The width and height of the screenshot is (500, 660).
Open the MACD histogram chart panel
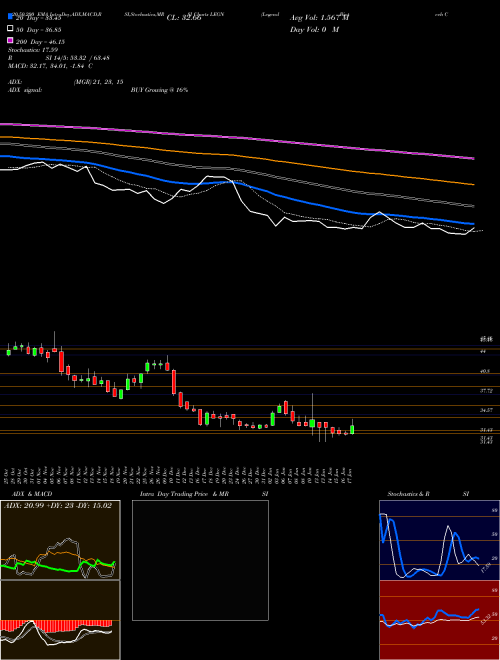60,620
